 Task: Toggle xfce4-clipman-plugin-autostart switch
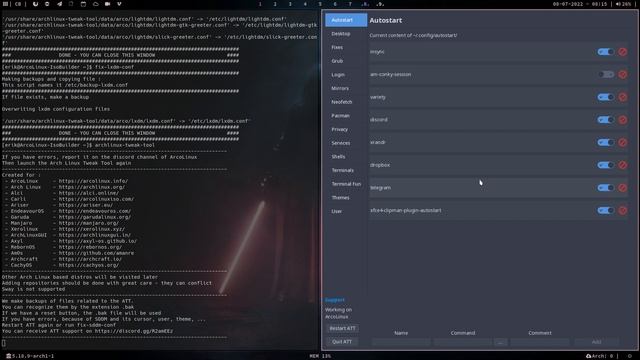pyautogui.click(x=606, y=210)
